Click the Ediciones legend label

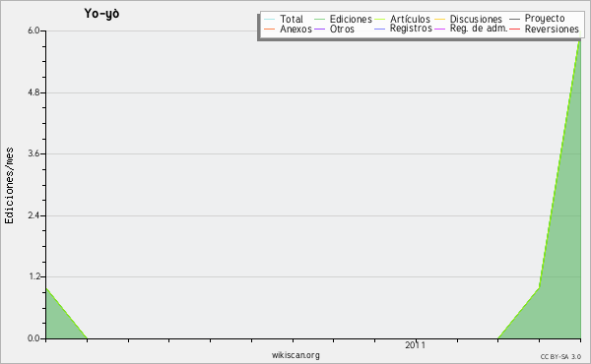coord(351,19)
